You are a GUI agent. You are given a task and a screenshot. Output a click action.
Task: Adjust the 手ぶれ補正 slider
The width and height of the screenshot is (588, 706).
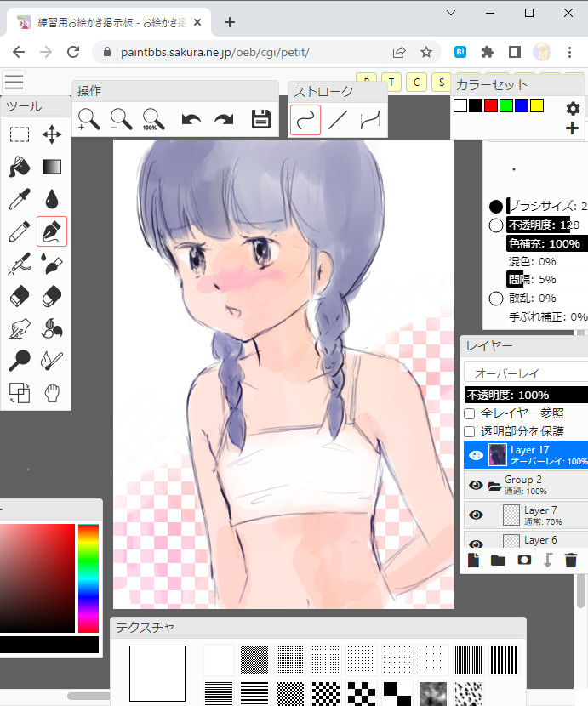(547, 317)
